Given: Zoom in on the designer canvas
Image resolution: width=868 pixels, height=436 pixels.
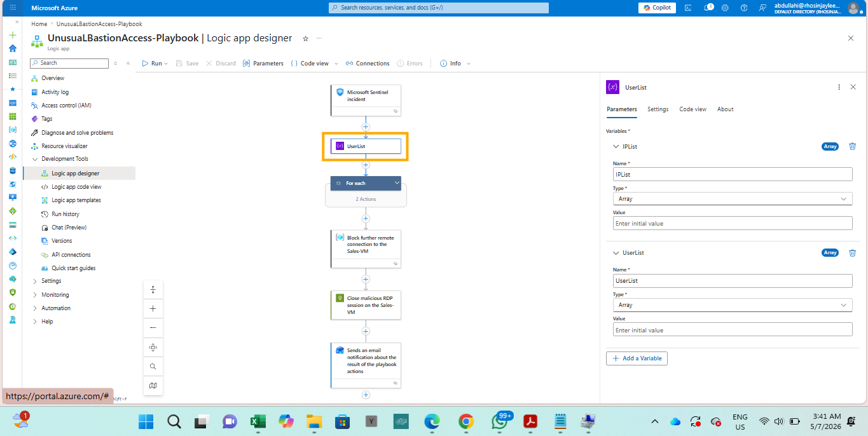Looking at the screenshot, I should click(153, 308).
